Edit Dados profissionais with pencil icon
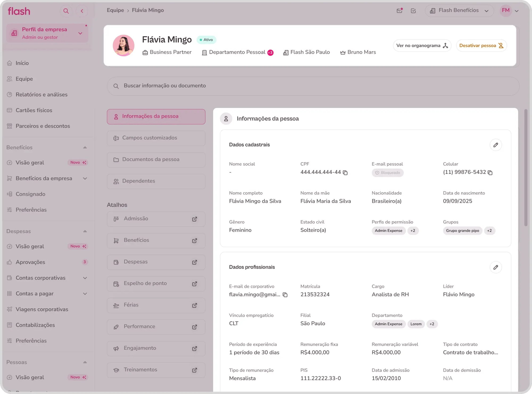Image resolution: width=532 pixels, height=394 pixels. pos(496,267)
